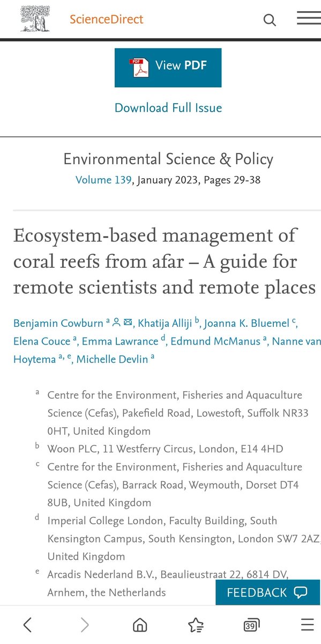This screenshot has width=321, height=644.
Task: Open the ScienceDirect search magnifier icon
Action: (x=270, y=20)
